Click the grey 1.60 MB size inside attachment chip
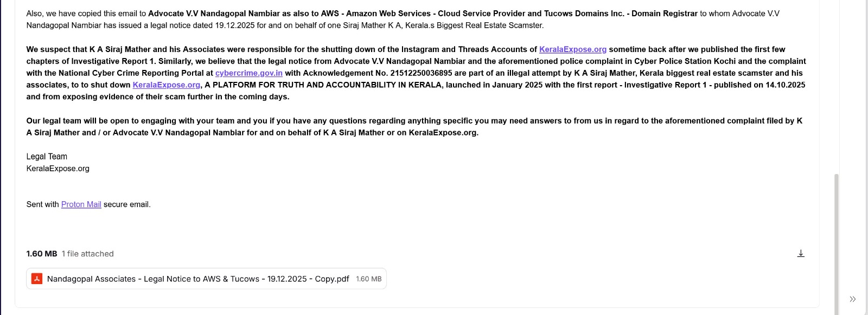This screenshot has width=868, height=315. pyautogui.click(x=368, y=279)
